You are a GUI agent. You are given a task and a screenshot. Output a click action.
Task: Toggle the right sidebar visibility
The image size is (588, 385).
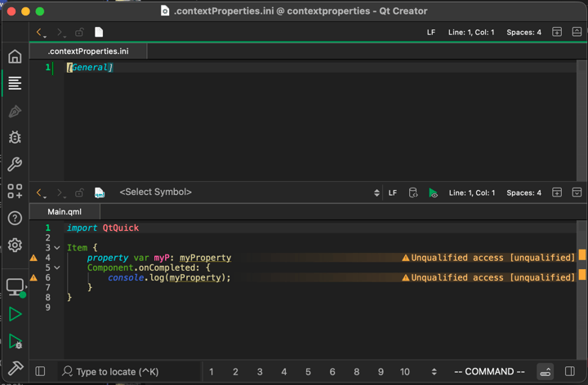[x=570, y=372]
